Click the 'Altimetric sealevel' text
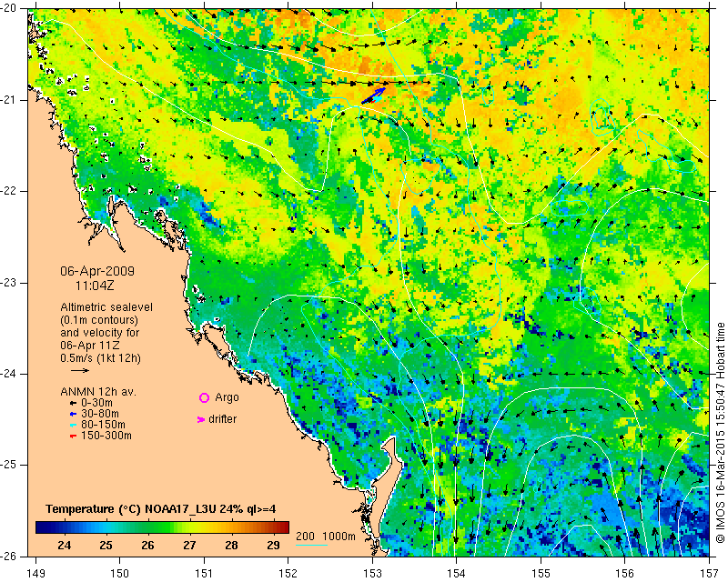Viewport: 728px width, 582px height. (x=106, y=307)
